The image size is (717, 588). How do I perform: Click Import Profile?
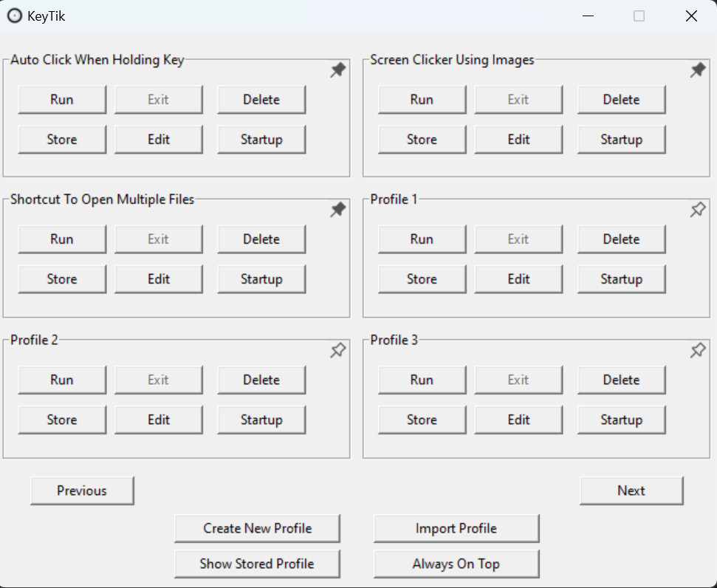[456, 528]
